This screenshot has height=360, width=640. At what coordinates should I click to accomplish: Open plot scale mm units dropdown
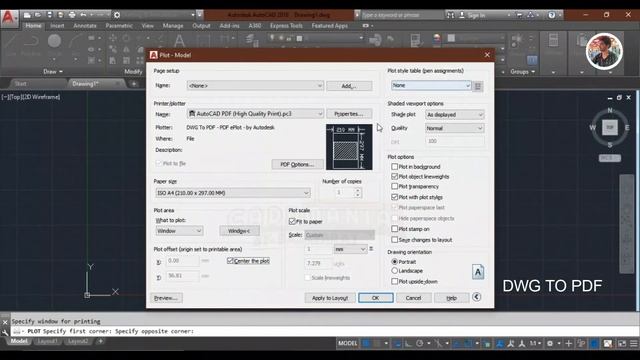350,249
